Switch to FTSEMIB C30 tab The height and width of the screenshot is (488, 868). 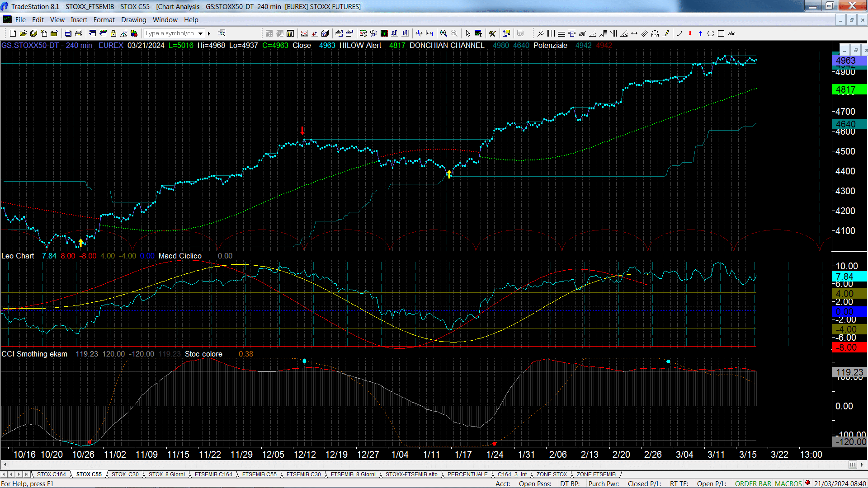click(303, 474)
